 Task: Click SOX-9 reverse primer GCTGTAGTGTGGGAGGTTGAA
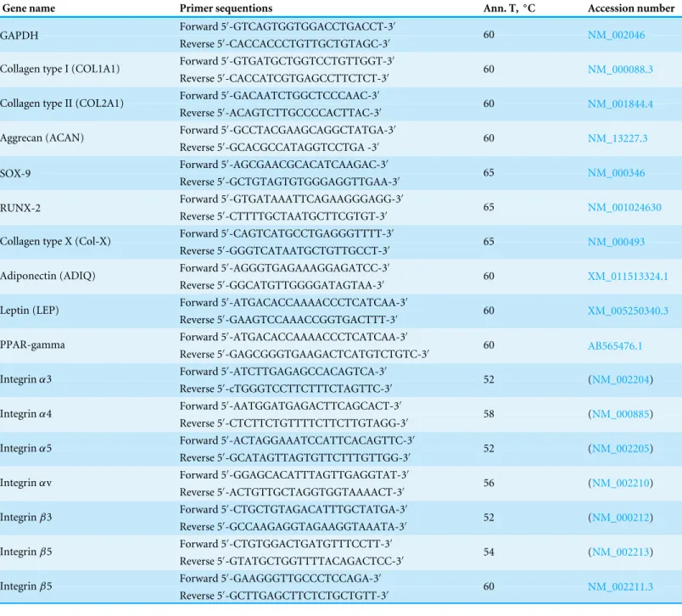[289, 182]
